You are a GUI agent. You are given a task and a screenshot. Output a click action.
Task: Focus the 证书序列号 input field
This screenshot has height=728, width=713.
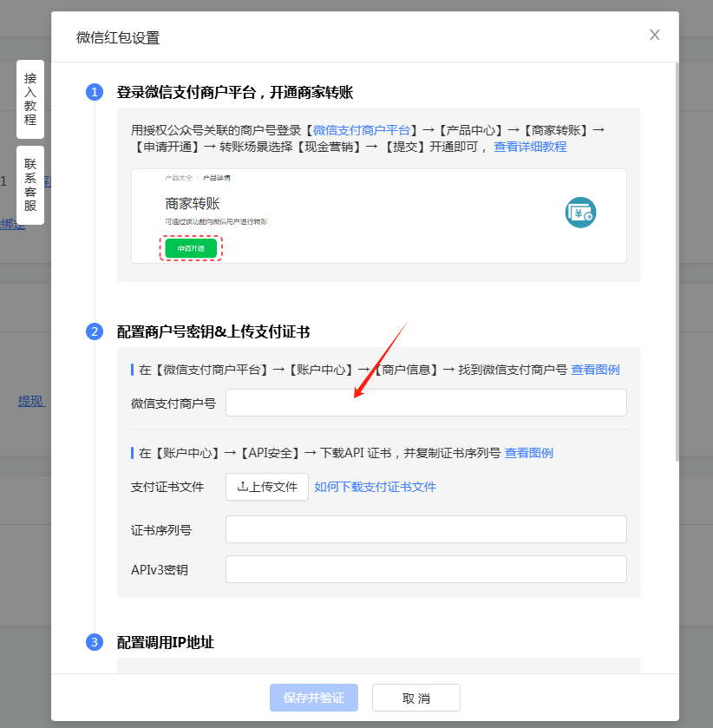tap(426, 529)
